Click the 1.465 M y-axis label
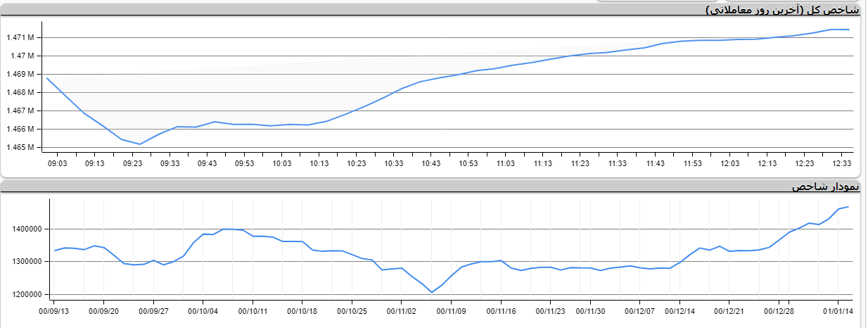Viewport: 868px width, 328px height. (x=20, y=147)
